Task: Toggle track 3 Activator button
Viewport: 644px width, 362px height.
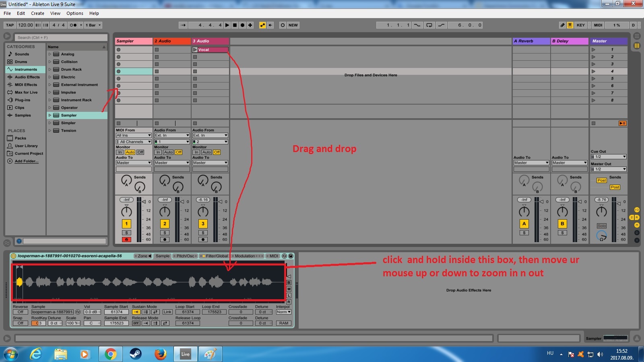Action: coord(203,224)
